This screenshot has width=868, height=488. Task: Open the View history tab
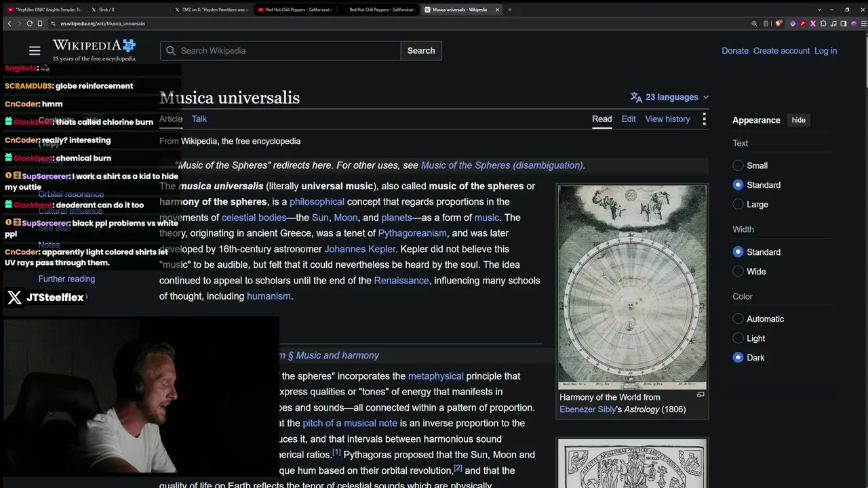tap(667, 119)
